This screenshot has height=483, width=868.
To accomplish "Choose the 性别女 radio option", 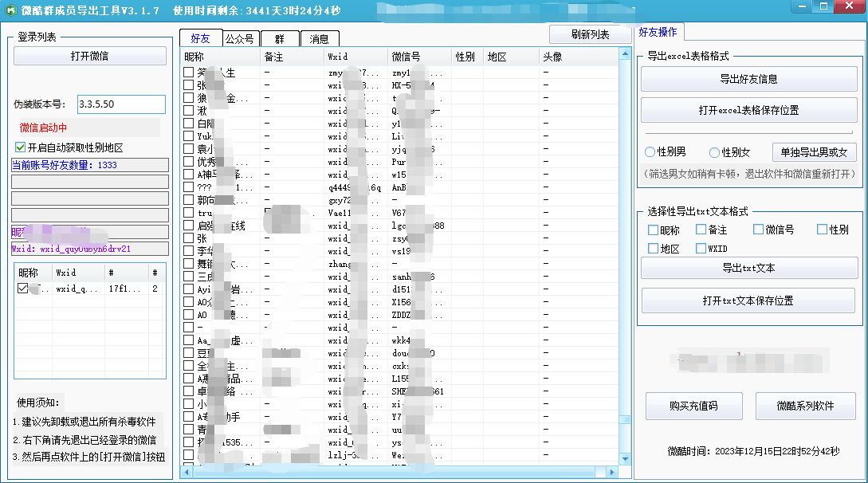I will [x=714, y=152].
